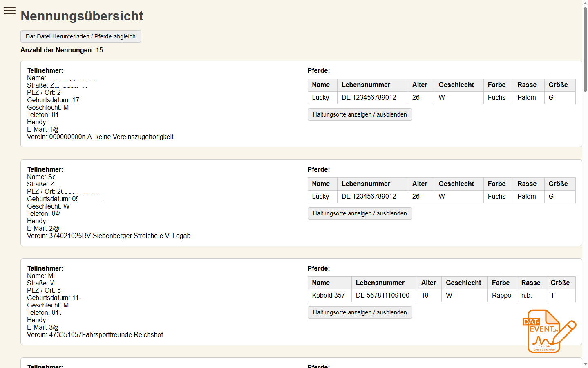This screenshot has height=368, width=588.
Task: Click the Rasse column header in second table
Action: (527, 184)
